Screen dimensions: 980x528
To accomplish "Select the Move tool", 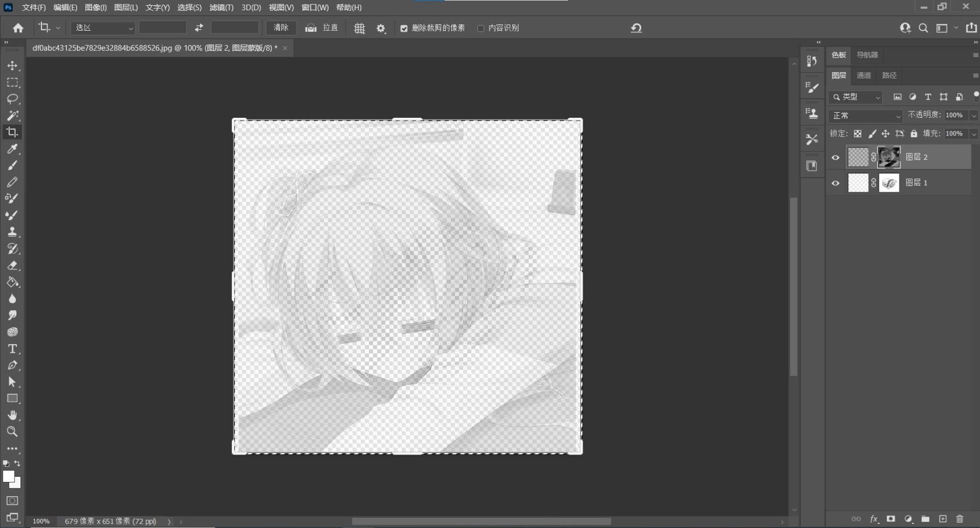I will pyautogui.click(x=13, y=66).
